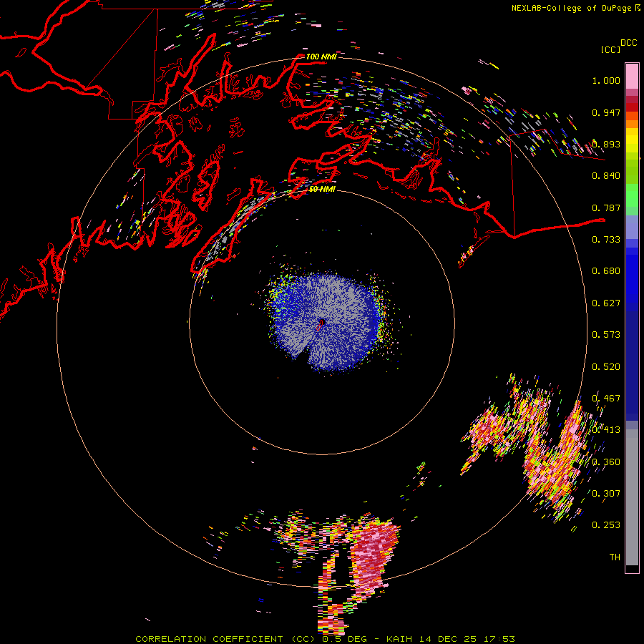Click the 50 NMI range ring label
This screenshot has height=644, width=644.
[x=322, y=189]
